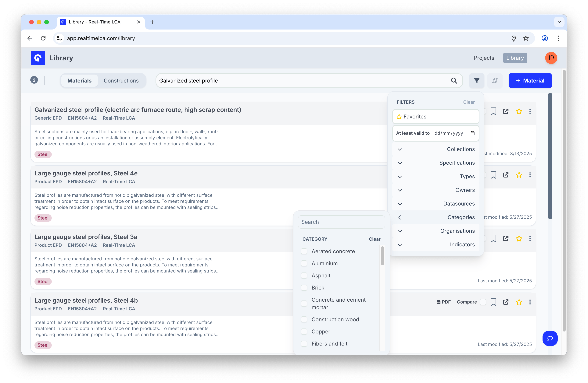
Task: Open the info circle icon
Action: click(34, 80)
